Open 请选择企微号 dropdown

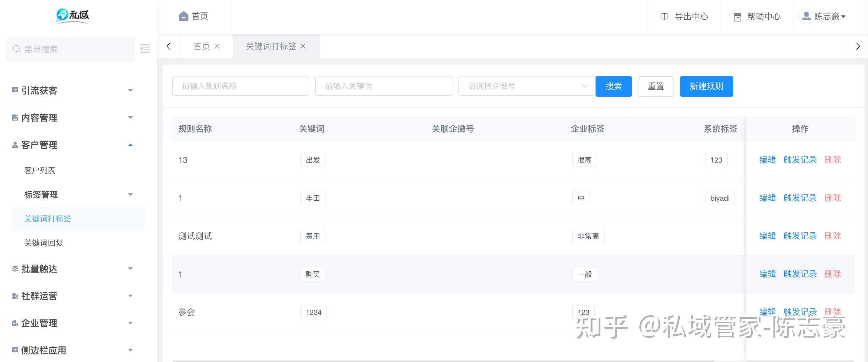click(x=526, y=86)
